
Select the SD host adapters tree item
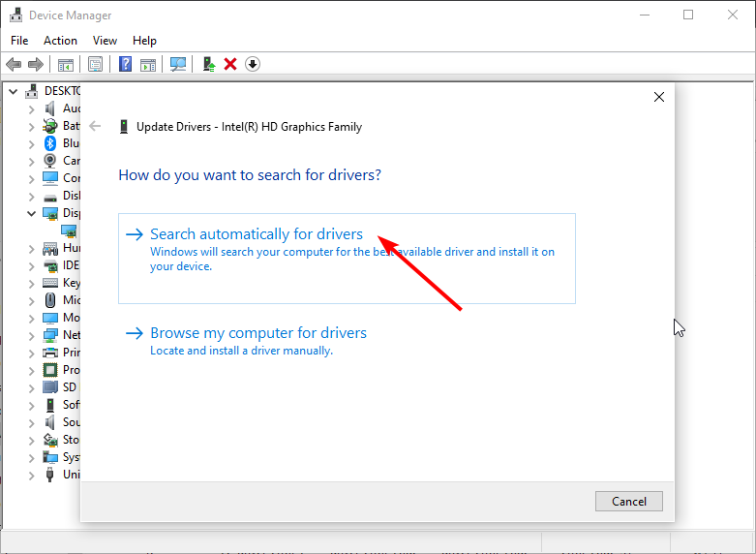(70, 387)
